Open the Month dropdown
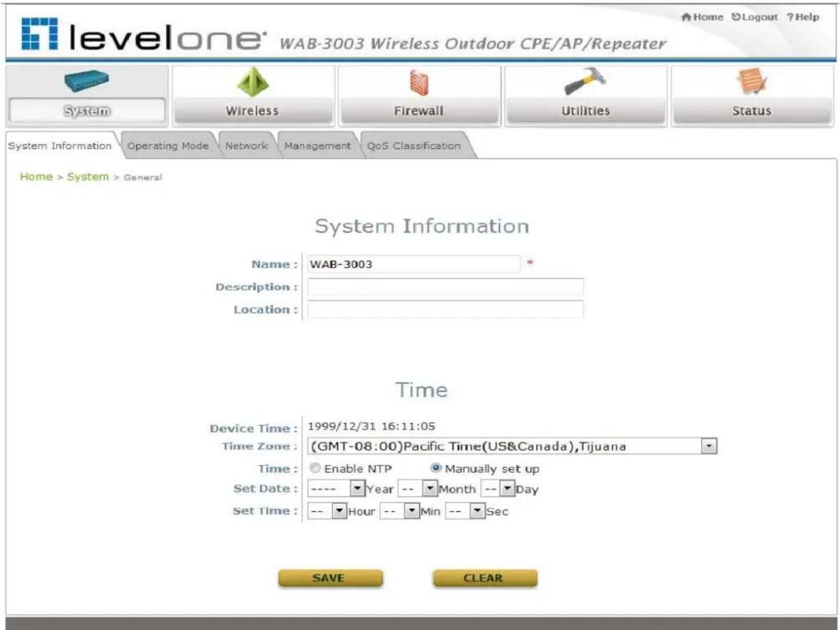This screenshot has width=840, height=630. click(418, 488)
